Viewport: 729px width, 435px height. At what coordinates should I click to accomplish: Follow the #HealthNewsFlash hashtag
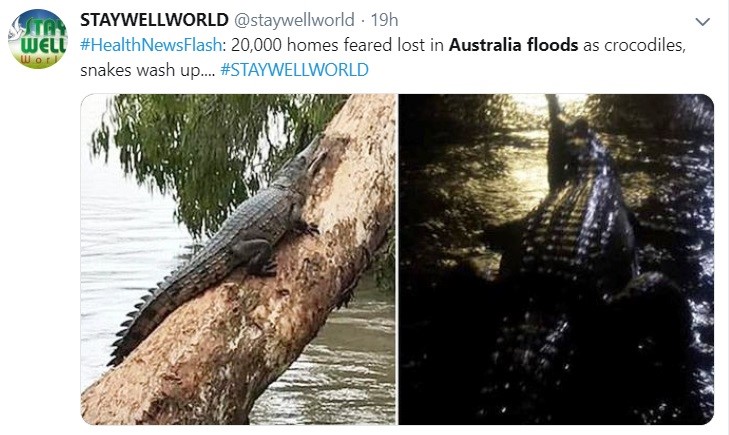point(151,45)
